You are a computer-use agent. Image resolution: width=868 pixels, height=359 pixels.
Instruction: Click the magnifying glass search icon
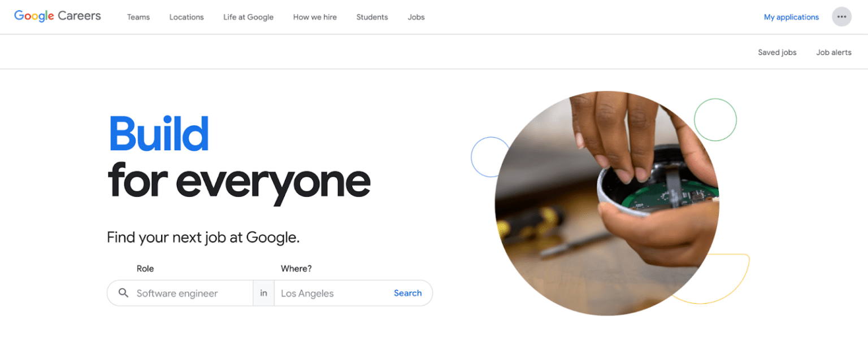tap(123, 293)
